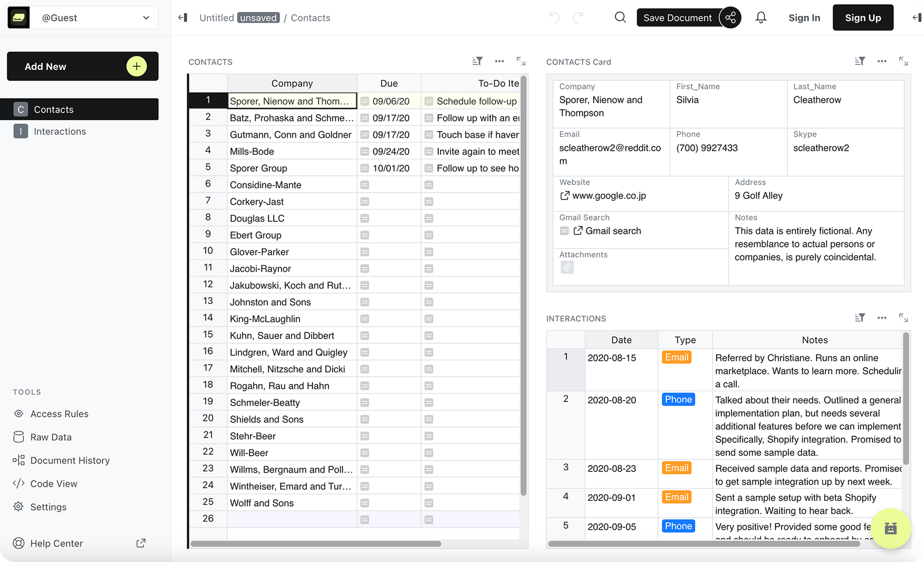Collapse the left sidebar panel

coord(183,17)
